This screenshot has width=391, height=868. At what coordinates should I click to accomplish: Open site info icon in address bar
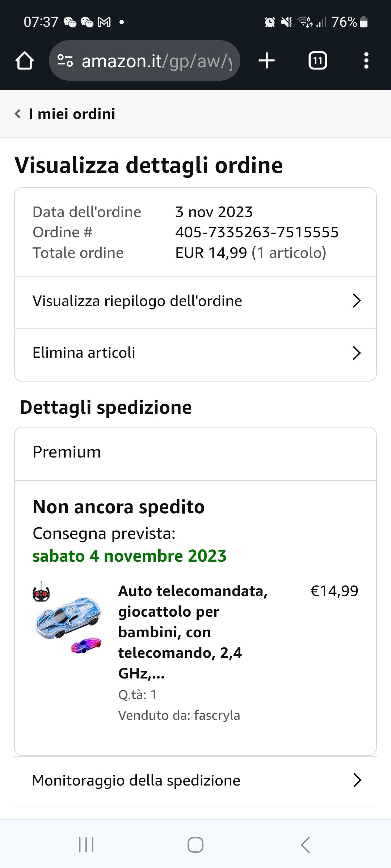65,61
